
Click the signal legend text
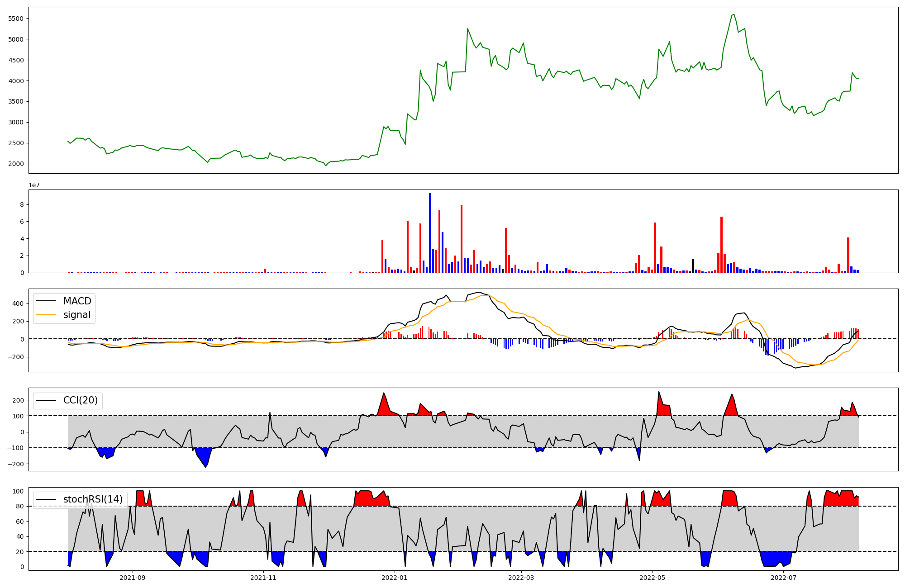(77, 315)
